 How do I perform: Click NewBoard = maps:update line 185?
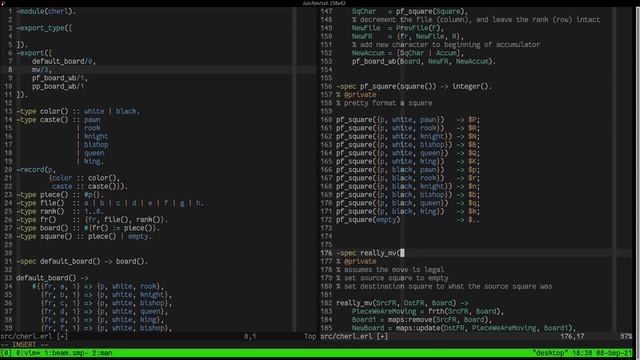tap(464, 328)
